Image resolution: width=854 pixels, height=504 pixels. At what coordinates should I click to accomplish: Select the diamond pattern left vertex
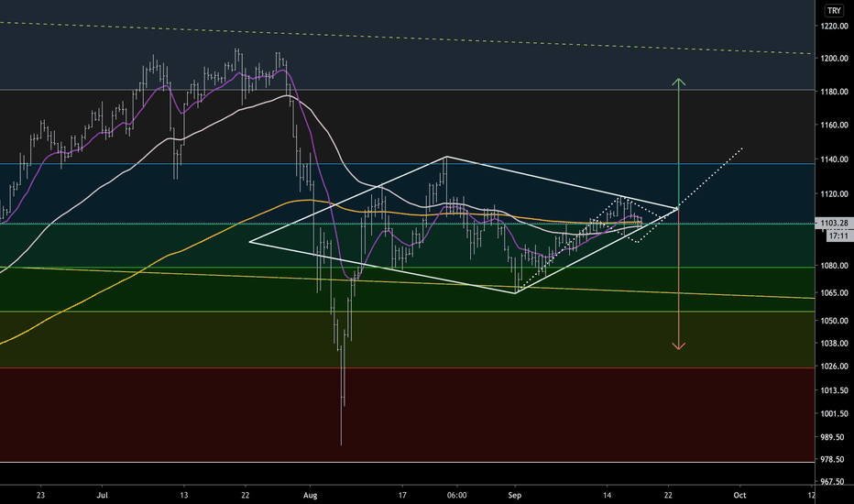(249, 241)
